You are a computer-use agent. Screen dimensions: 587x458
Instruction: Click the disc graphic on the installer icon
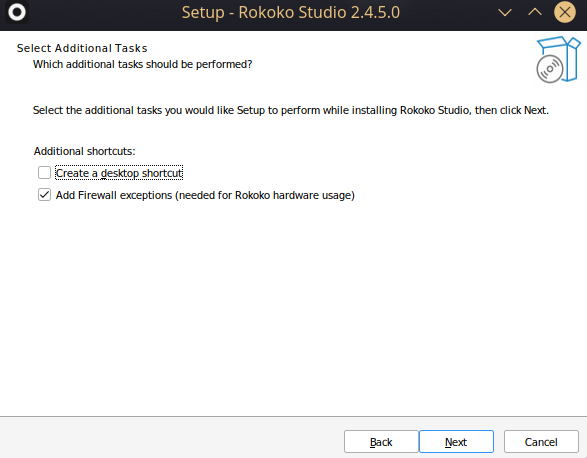(x=550, y=69)
